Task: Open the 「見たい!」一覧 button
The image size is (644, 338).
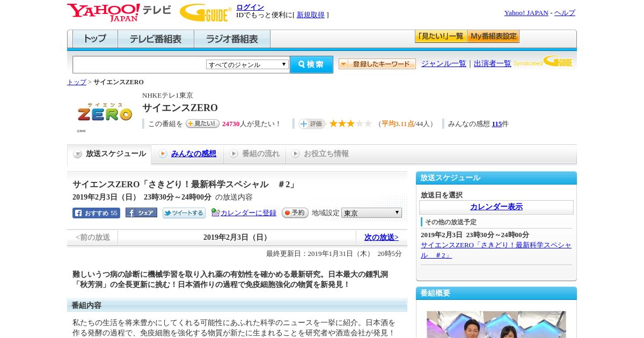Action: point(441,36)
